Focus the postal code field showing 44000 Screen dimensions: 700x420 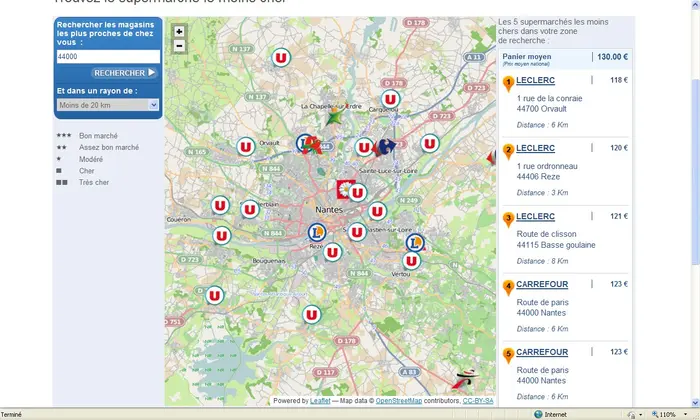point(108,56)
